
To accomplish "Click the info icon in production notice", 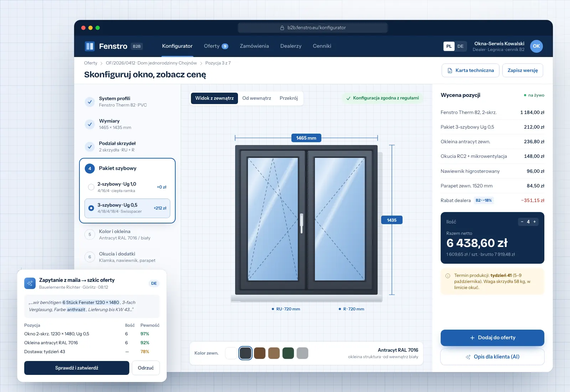I will [448, 275].
